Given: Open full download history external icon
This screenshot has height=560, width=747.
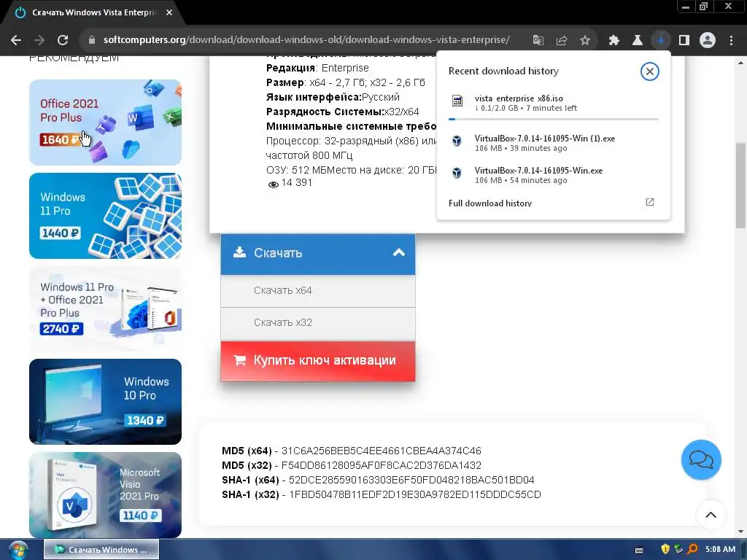Looking at the screenshot, I should (650, 203).
